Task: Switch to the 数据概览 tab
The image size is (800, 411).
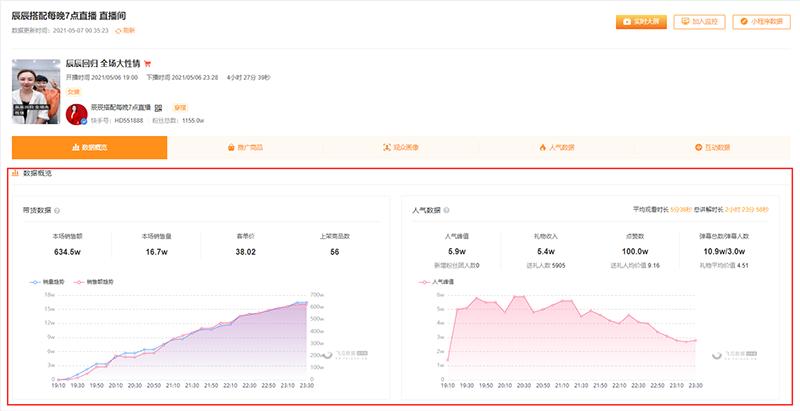Action: point(89,147)
